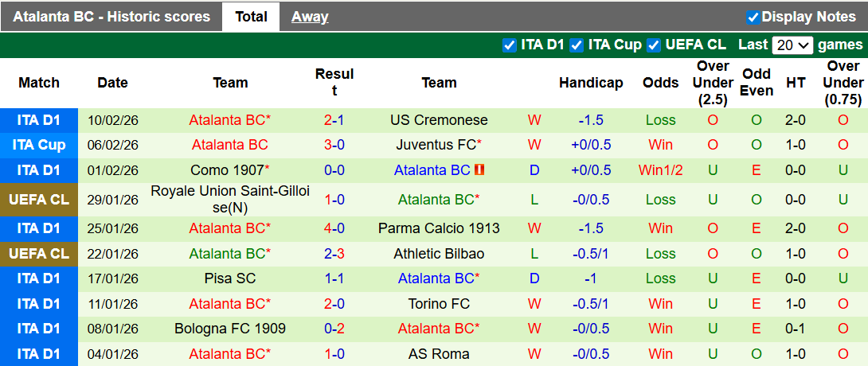Image resolution: width=868 pixels, height=366 pixels.
Task: Click the 2-3 result against Athletic Bilbao
Action: 334,254
